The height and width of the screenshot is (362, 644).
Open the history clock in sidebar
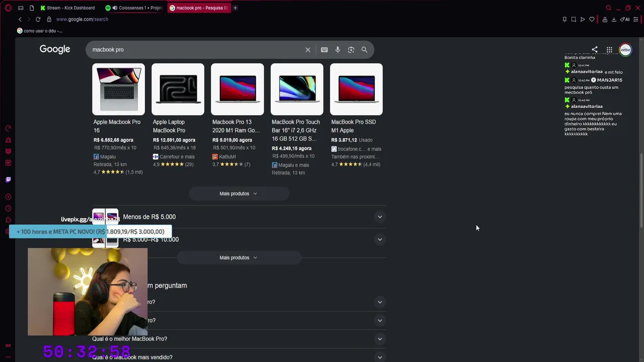[8, 209]
